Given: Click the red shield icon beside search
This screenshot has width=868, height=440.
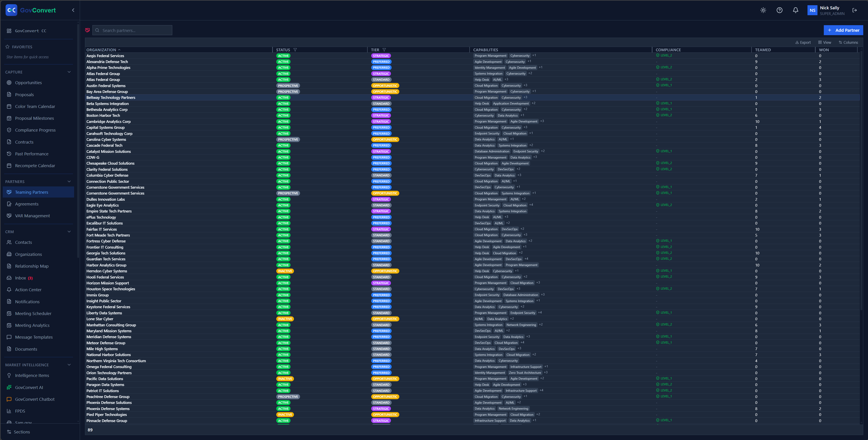Looking at the screenshot, I should tap(88, 30).
